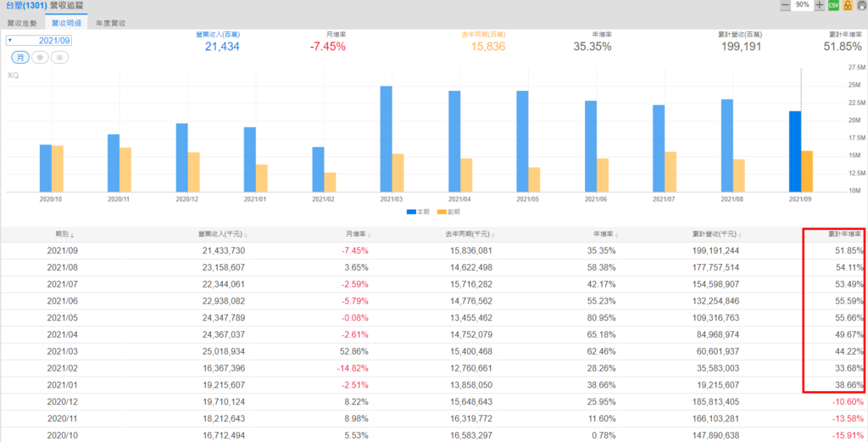The image size is (868, 442).
Task: Select the 2021/01 table row period
Action: [63, 385]
